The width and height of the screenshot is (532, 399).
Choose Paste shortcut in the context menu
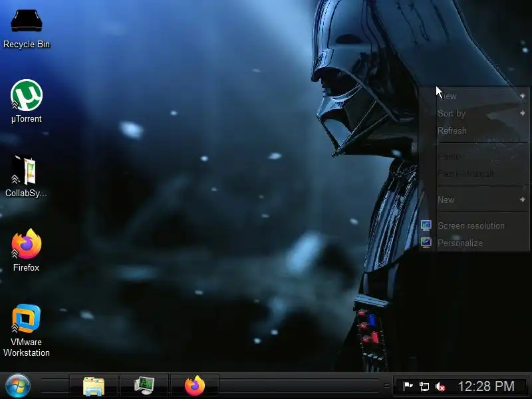[474, 174]
